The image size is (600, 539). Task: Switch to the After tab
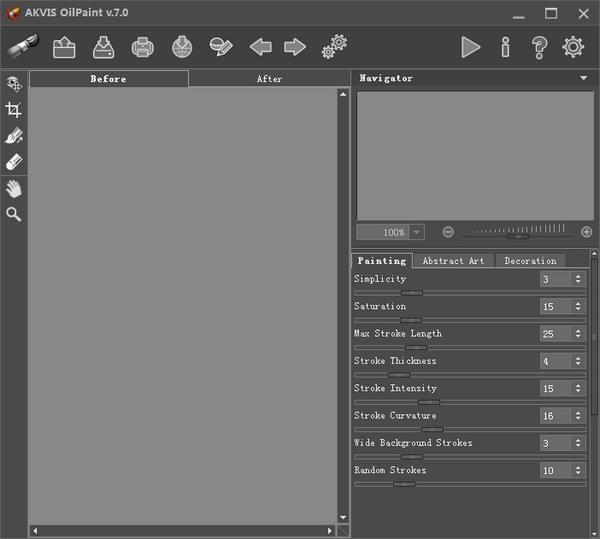point(269,79)
